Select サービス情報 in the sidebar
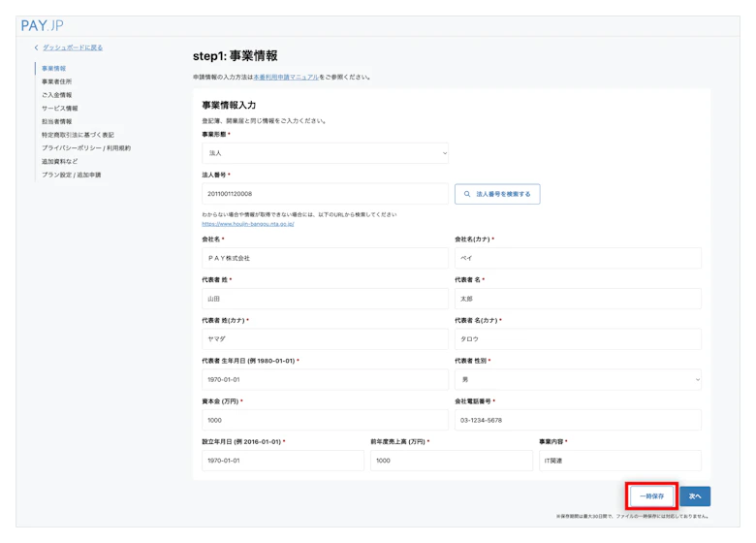The width and height of the screenshot is (756, 543). point(59,108)
